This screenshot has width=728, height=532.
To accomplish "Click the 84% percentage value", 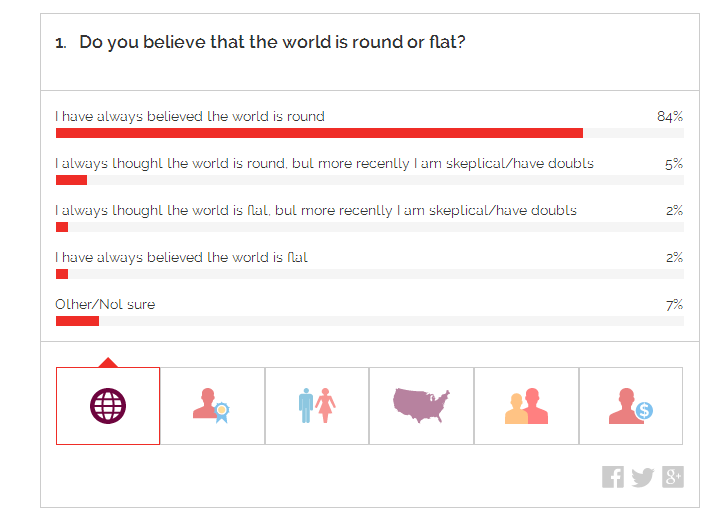I will (669, 116).
